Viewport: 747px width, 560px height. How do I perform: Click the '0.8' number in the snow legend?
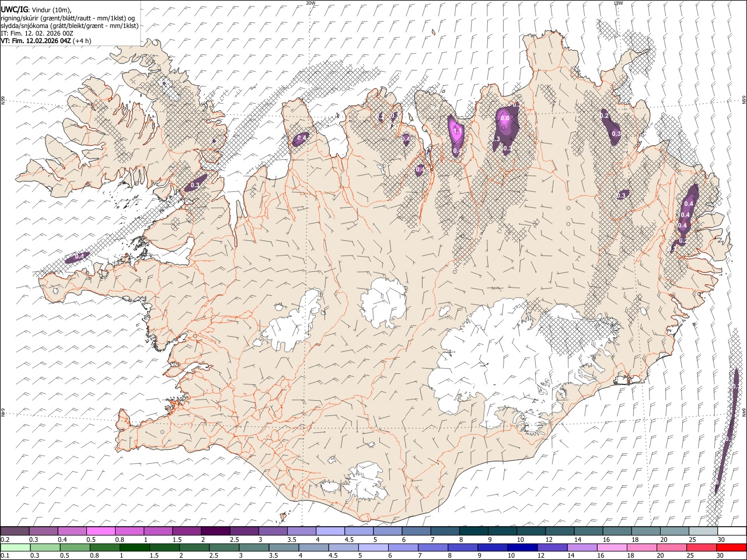pyautogui.click(x=120, y=540)
